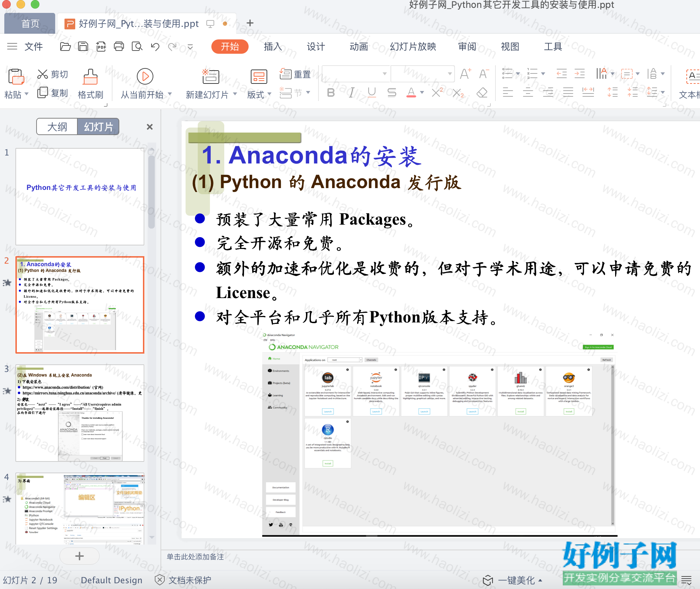Open the file folder icon
This screenshot has height=589, width=700.
(x=65, y=47)
